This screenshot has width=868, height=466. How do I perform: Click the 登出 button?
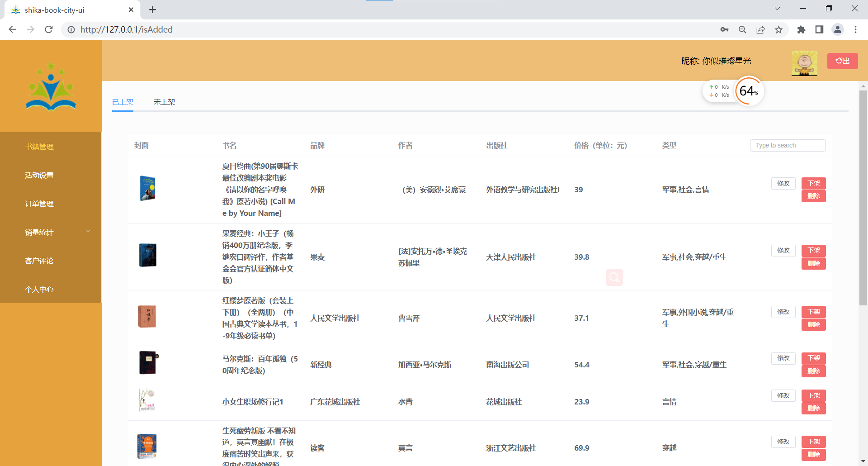tap(842, 61)
